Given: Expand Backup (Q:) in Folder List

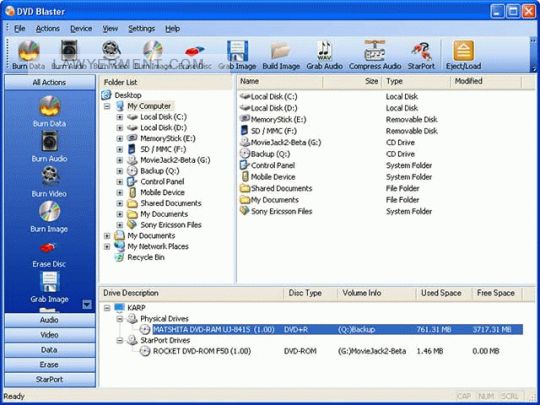Looking at the screenshot, I should (x=120, y=171).
